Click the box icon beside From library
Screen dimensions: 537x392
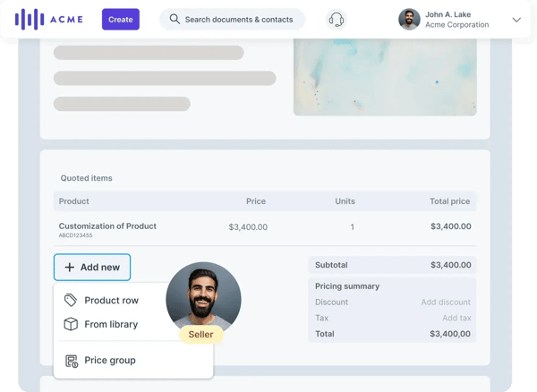click(71, 324)
